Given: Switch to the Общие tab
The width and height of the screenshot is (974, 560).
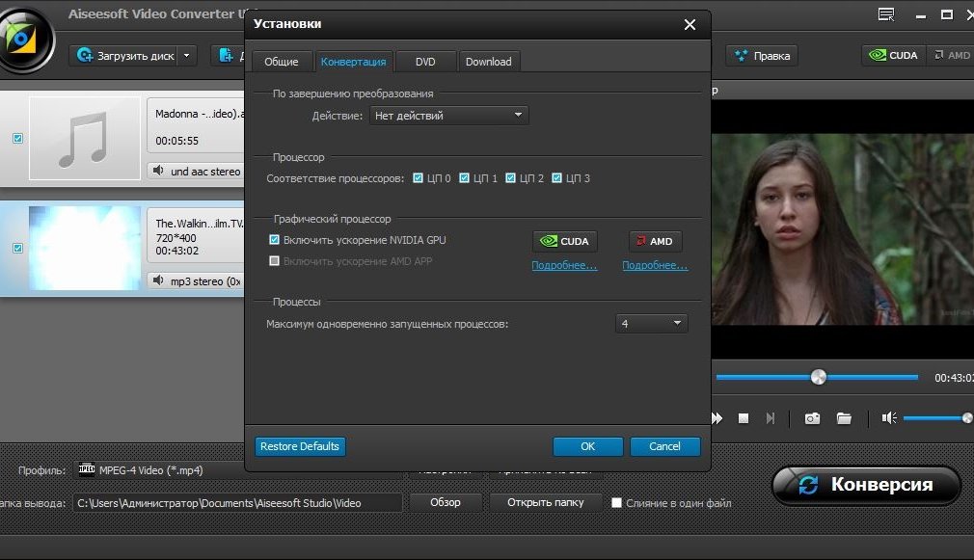Looking at the screenshot, I should (x=281, y=62).
